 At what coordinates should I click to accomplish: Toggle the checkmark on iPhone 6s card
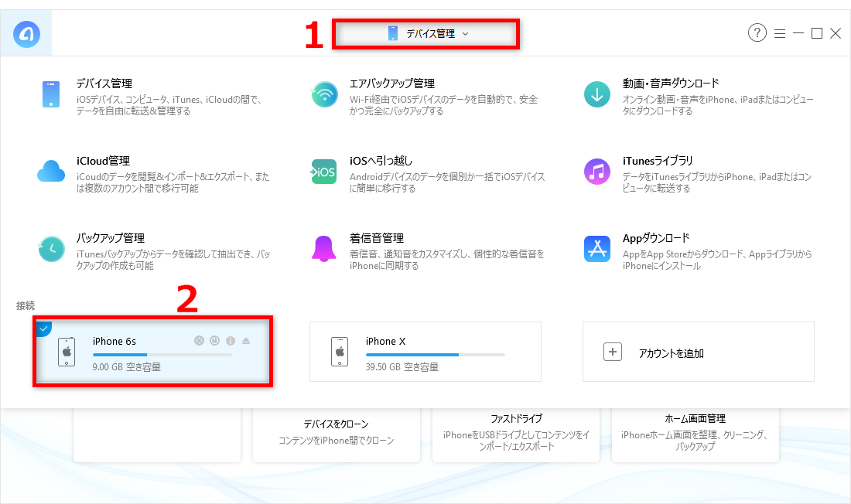tap(43, 329)
